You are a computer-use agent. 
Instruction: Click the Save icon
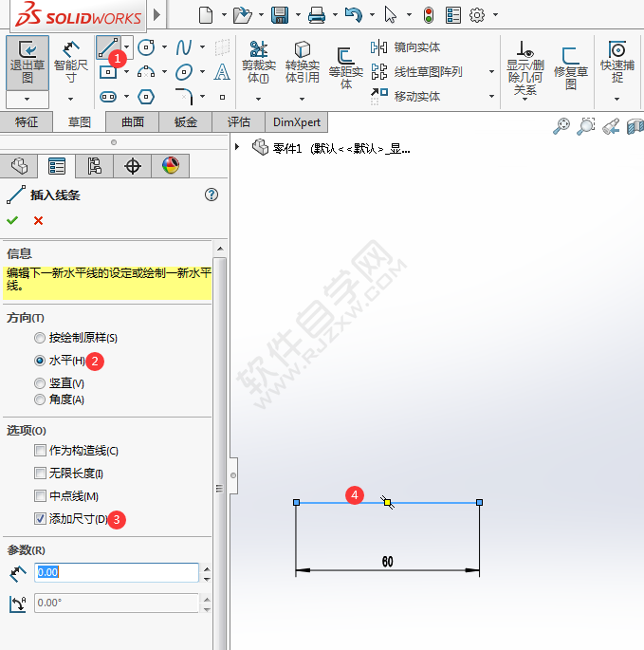pos(280,15)
